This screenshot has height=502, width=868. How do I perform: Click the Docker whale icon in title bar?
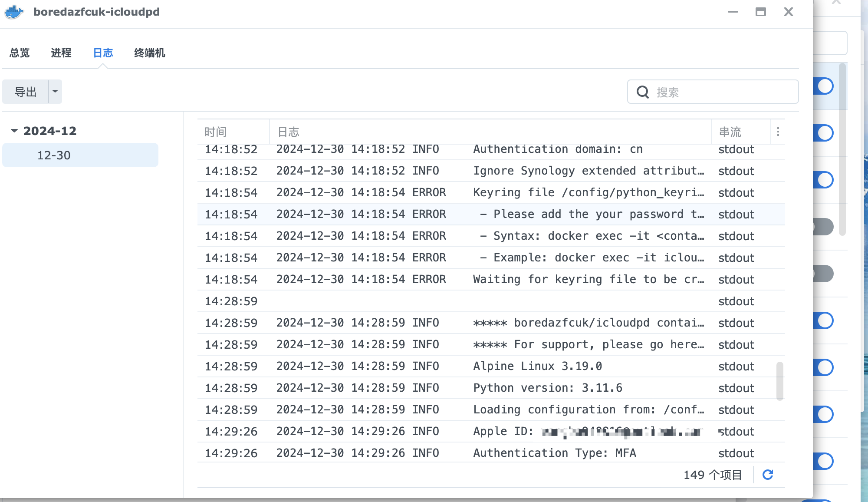(14, 12)
